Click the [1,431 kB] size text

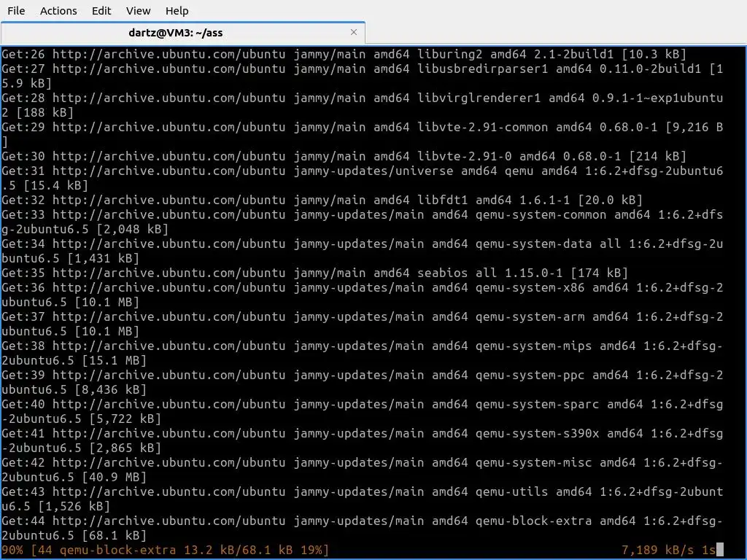click(103, 258)
